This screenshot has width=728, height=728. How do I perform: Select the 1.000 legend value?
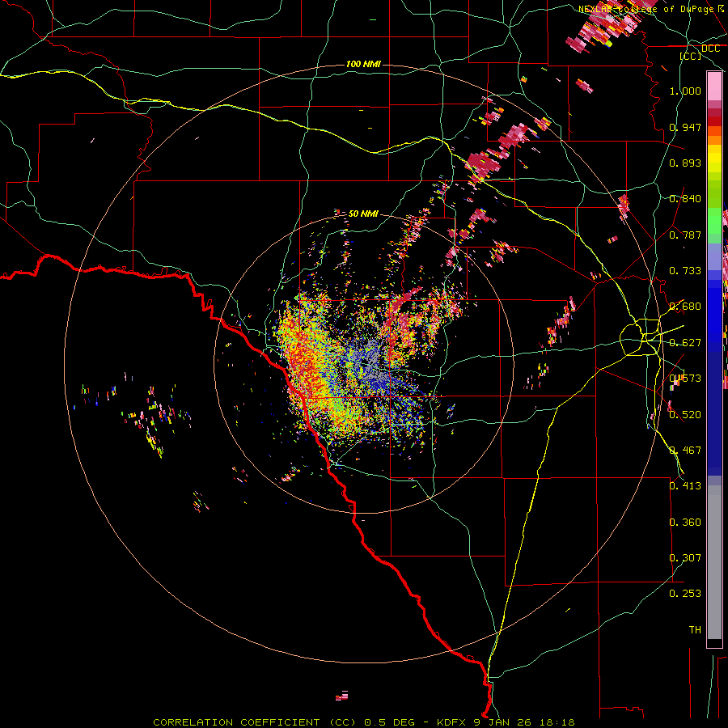pyautogui.click(x=685, y=91)
